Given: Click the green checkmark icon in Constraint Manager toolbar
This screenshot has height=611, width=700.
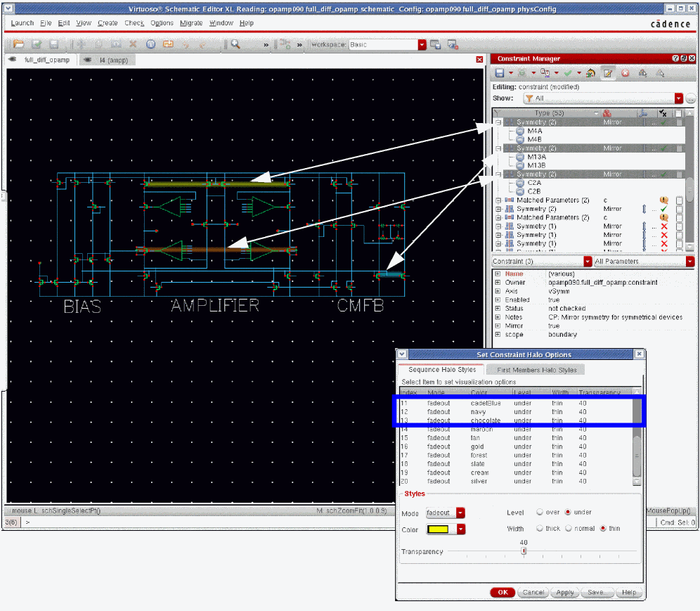Looking at the screenshot, I should [x=567, y=73].
